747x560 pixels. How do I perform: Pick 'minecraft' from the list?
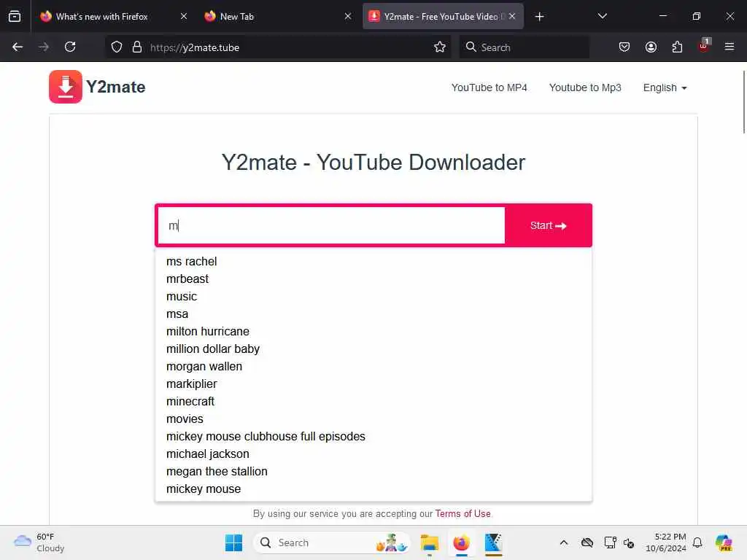(x=373, y=402)
